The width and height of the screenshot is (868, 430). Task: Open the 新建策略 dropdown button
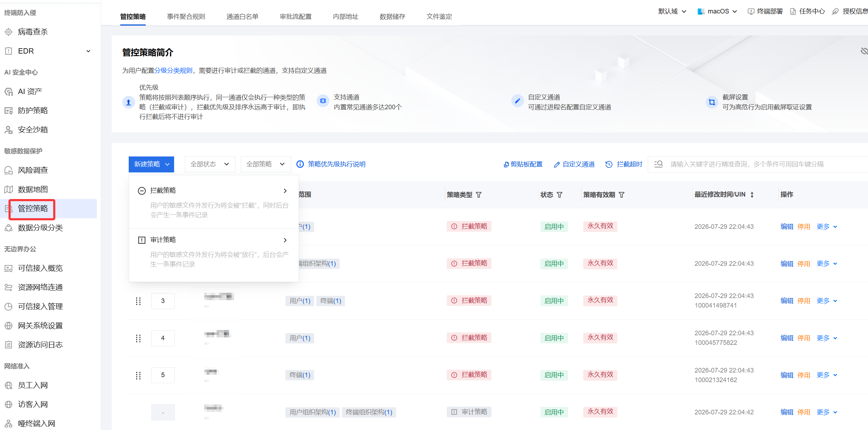[x=151, y=164]
